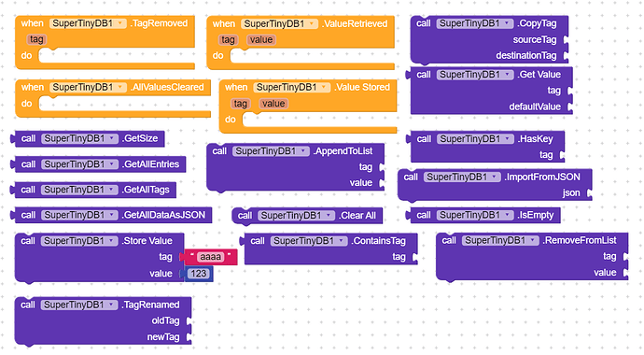
Task: Open component dropdown in ImportFromJSON block
Action: [x=462, y=177]
